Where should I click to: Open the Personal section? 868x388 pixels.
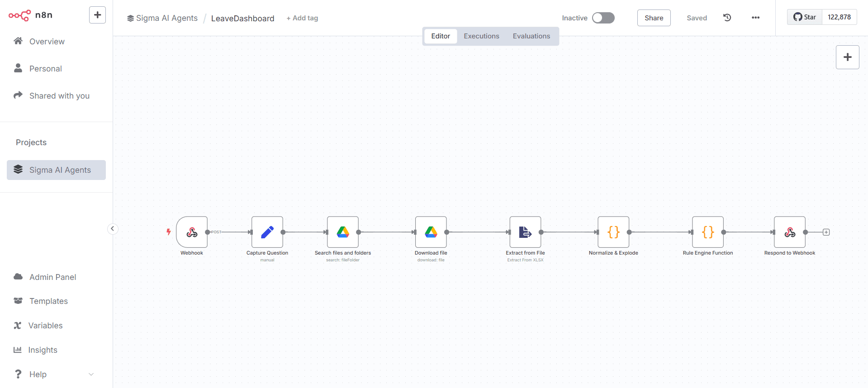coord(45,69)
